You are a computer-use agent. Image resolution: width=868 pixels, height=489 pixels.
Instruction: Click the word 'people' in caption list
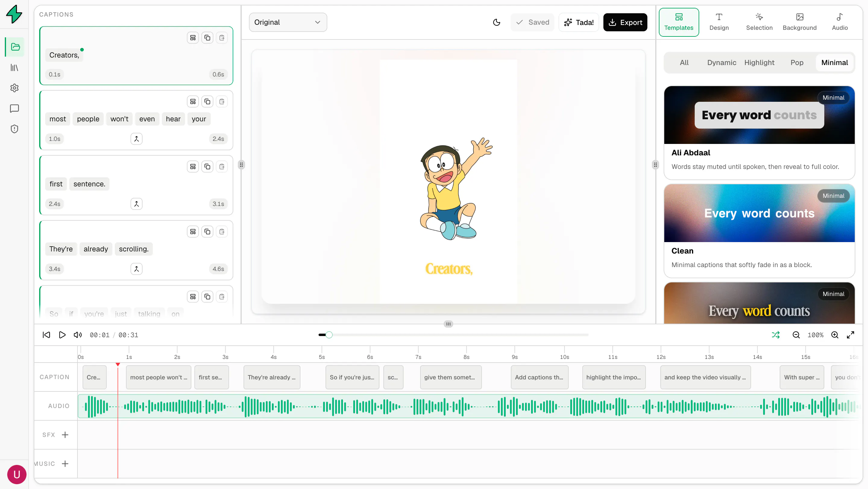pyautogui.click(x=88, y=119)
